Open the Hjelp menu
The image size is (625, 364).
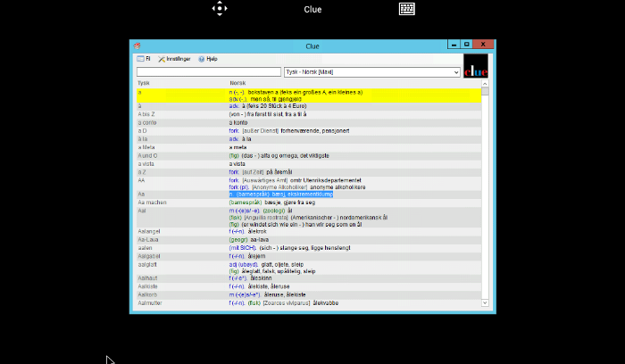pyautogui.click(x=208, y=59)
